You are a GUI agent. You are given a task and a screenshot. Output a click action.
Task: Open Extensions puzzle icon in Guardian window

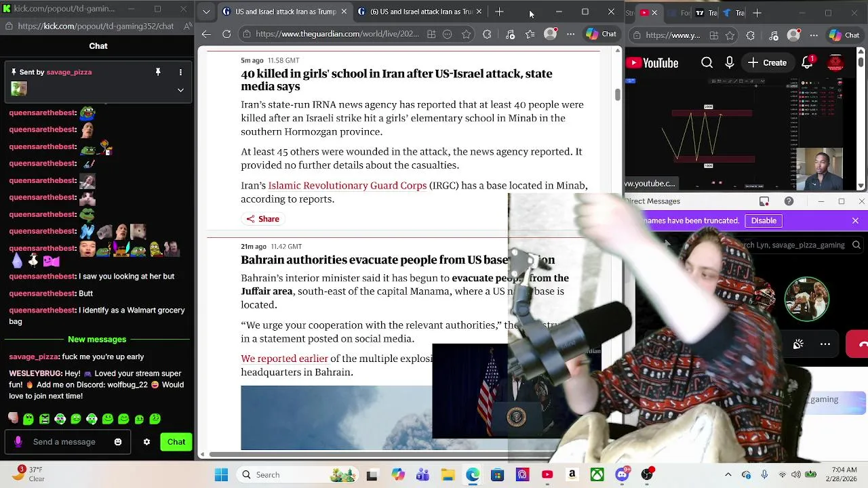[487, 35]
